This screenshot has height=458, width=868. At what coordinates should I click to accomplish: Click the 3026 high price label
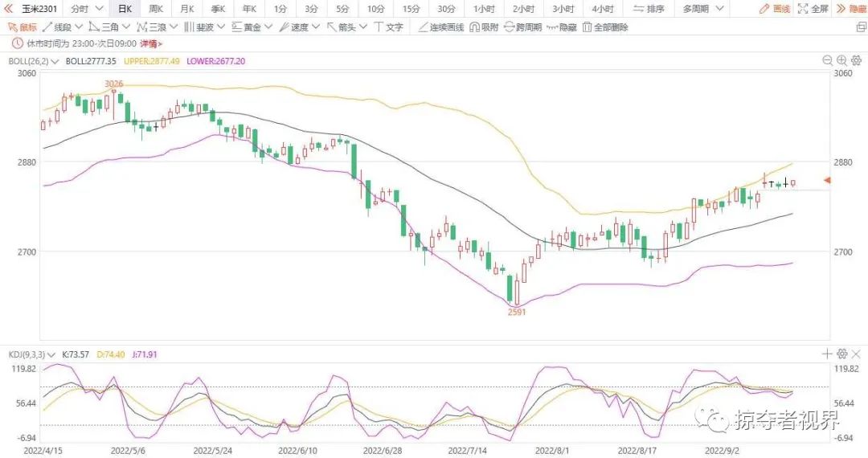pos(113,84)
